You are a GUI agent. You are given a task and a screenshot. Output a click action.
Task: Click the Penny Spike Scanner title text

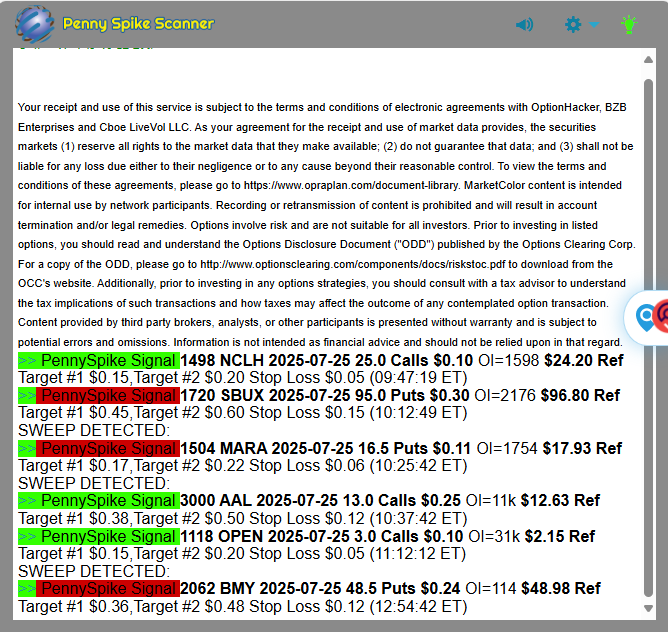click(138, 24)
